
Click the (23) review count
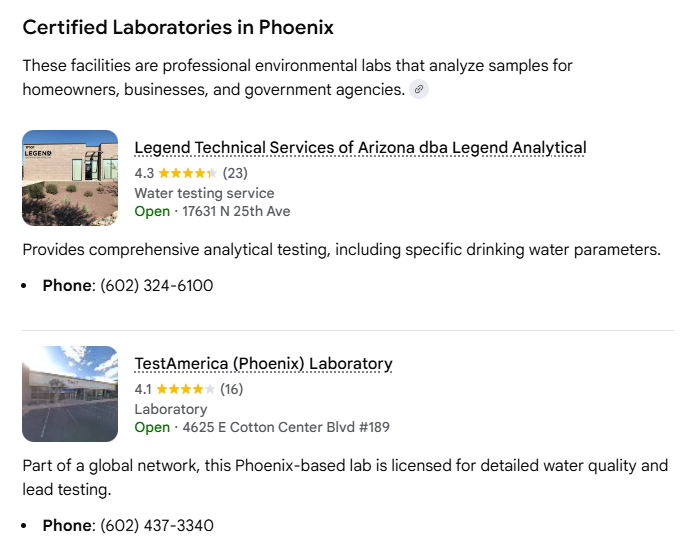tap(235, 173)
